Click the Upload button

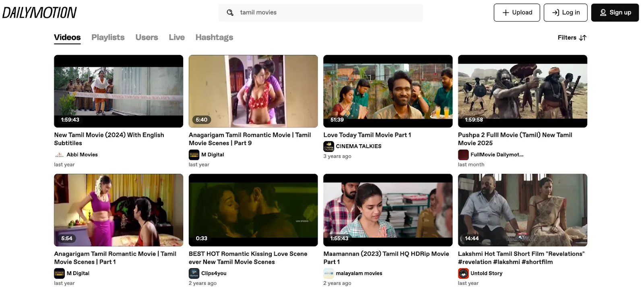(517, 12)
